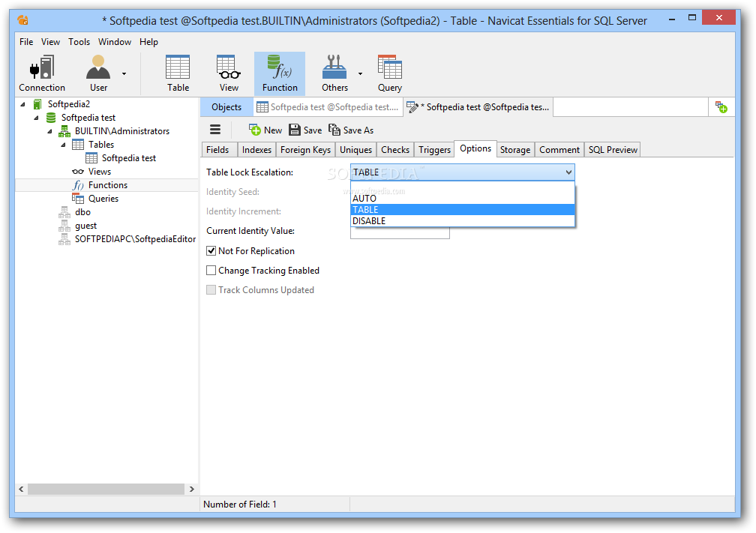Expand the User dropdown arrow
This screenshot has height=533, width=756.
(124, 73)
